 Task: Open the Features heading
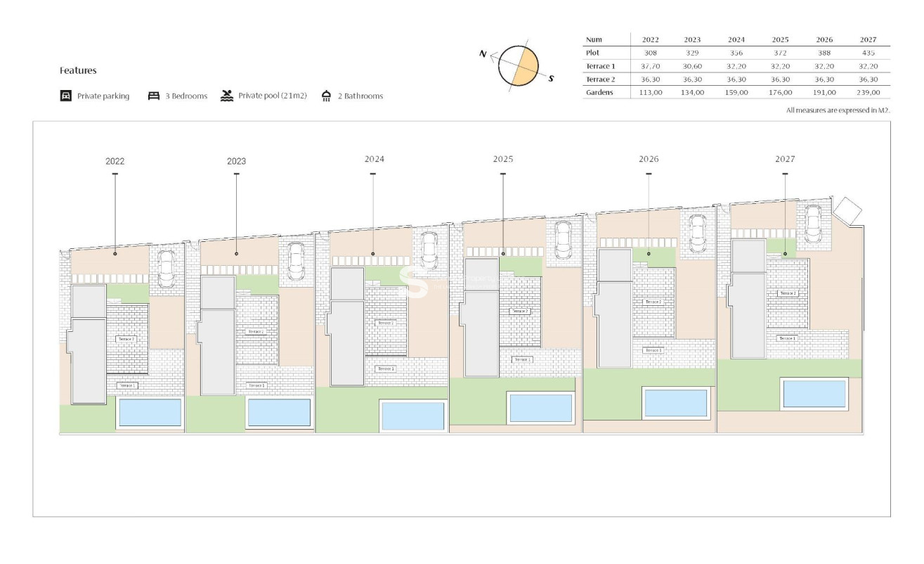(77, 70)
